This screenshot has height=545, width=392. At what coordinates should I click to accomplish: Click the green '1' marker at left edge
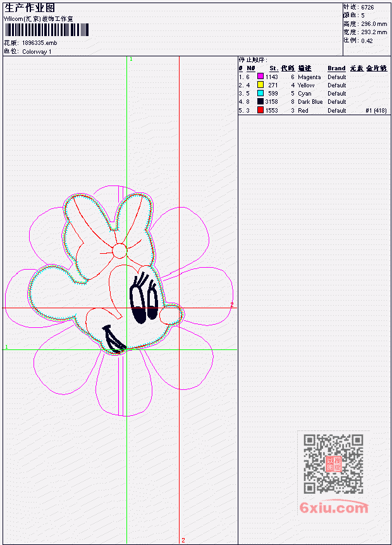(x=6, y=347)
